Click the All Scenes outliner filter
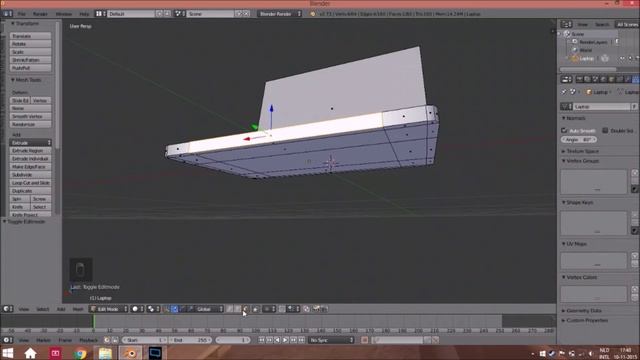Screen dimensions: 640x360 [627, 24]
